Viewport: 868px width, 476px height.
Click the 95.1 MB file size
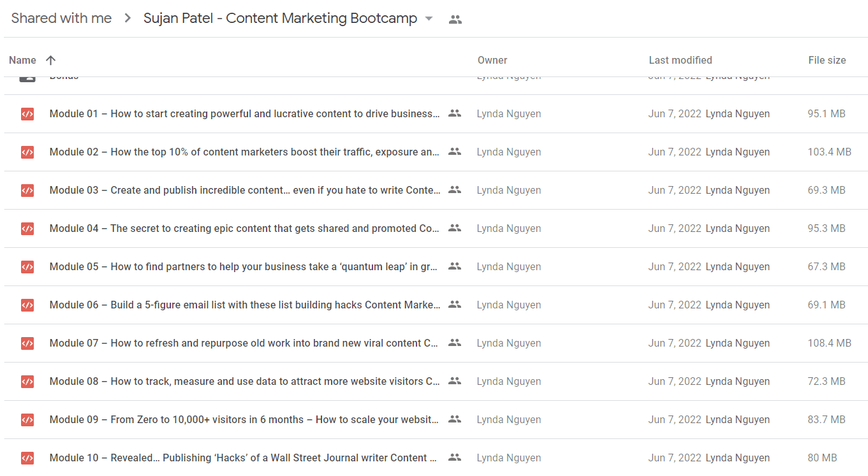point(827,114)
